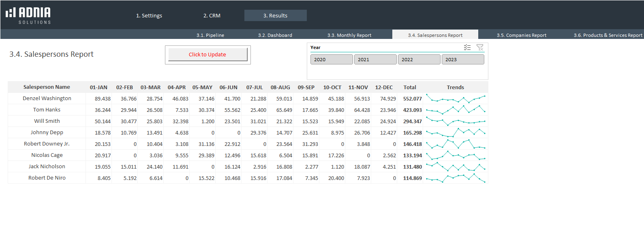Image resolution: width=644 pixels, height=242 pixels.
Task: Click the Adnia Solutions logo
Action: pos(28,15)
